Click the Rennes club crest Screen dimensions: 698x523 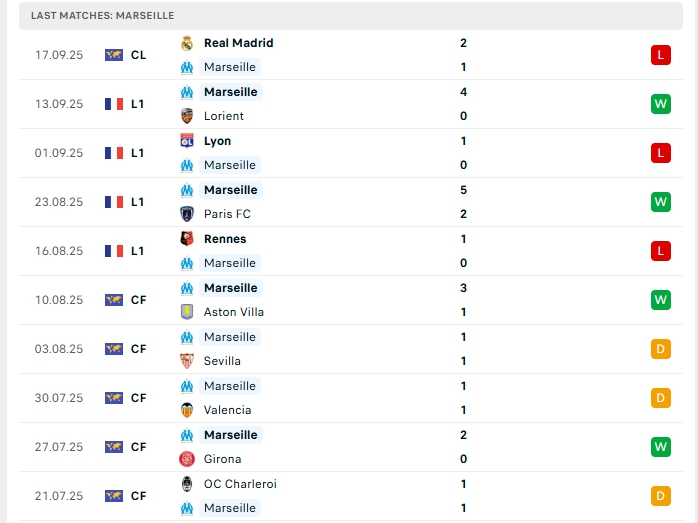tap(187, 239)
